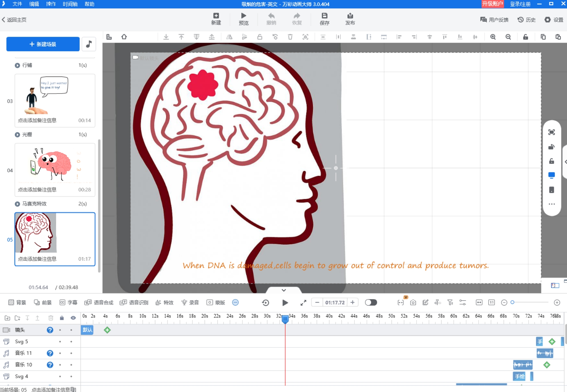
Task: Open the music note button beside 新建场景
Action: tap(89, 44)
